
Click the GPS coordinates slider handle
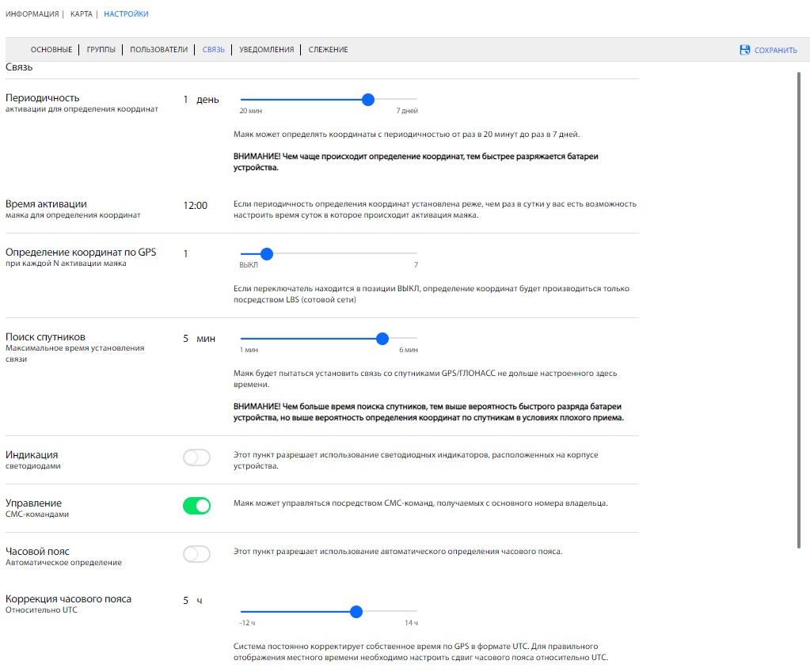[267, 254]
